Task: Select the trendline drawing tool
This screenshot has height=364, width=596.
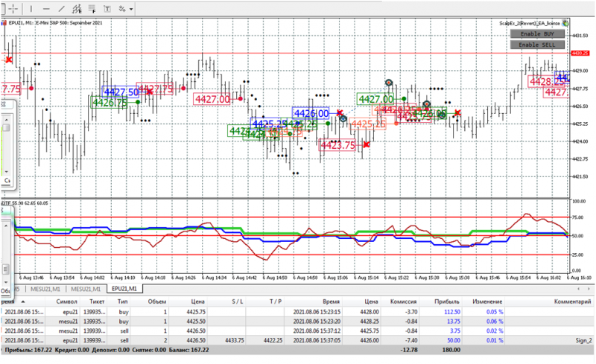Action: coord(62,8)
